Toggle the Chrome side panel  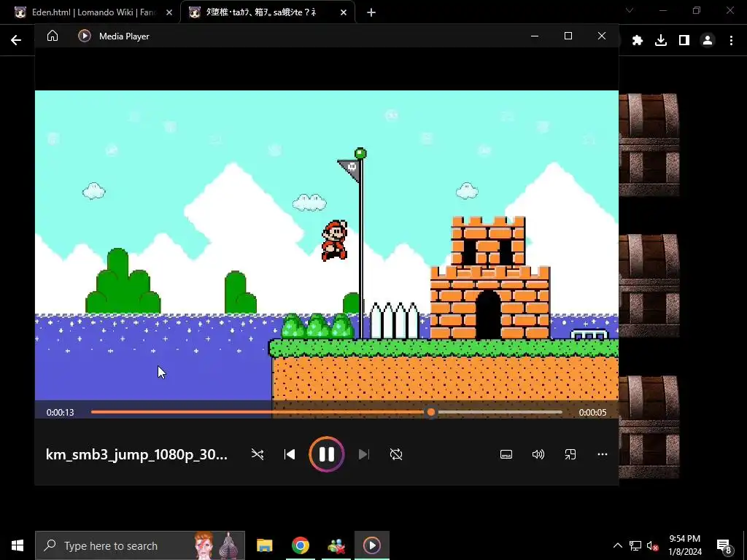click(684, 40)
